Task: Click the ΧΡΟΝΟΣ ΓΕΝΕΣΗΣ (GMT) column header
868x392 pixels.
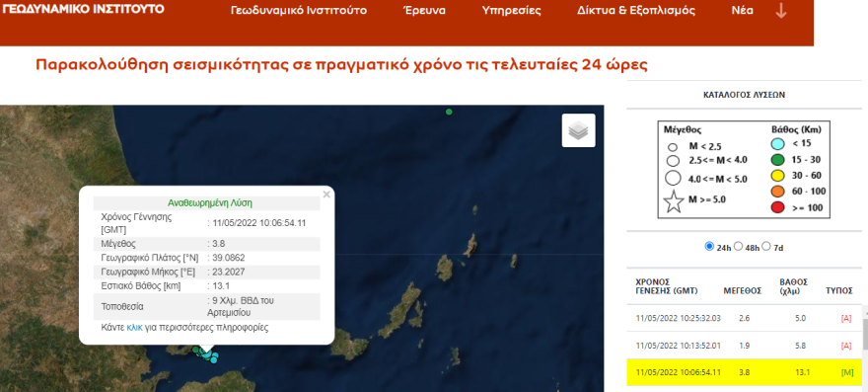Action: pos(667,286)
